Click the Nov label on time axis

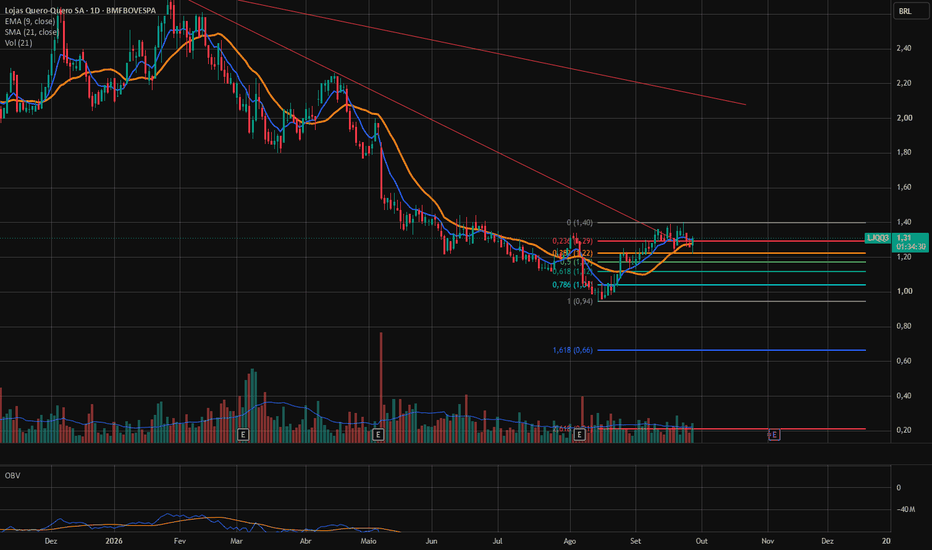[x=767, y=541]
